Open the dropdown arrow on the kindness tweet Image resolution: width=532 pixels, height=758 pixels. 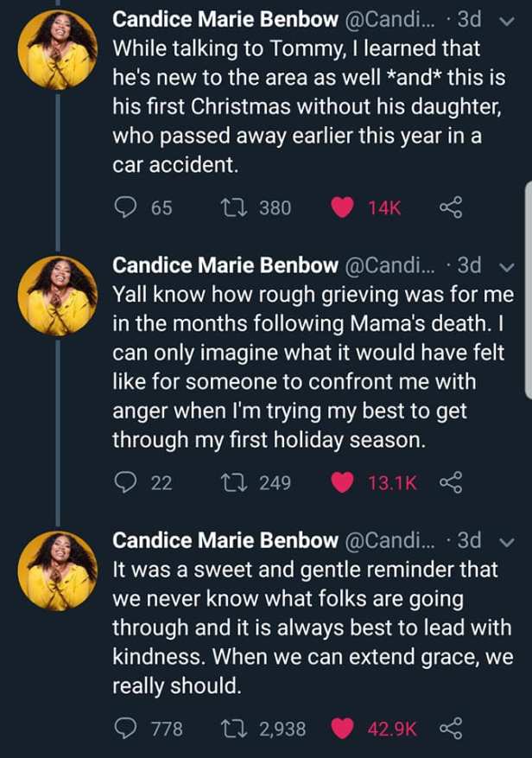click(x=506, y=540)
